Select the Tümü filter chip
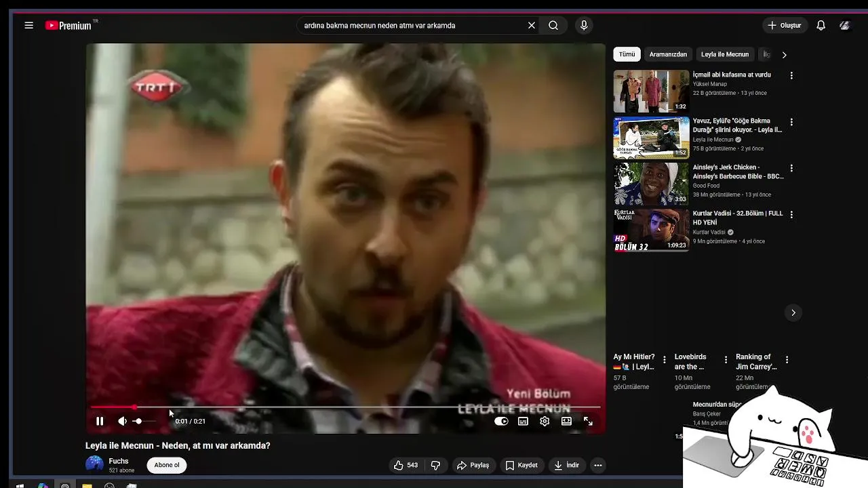The width and height of the screenshot is (868, 488). pos(627,54)
